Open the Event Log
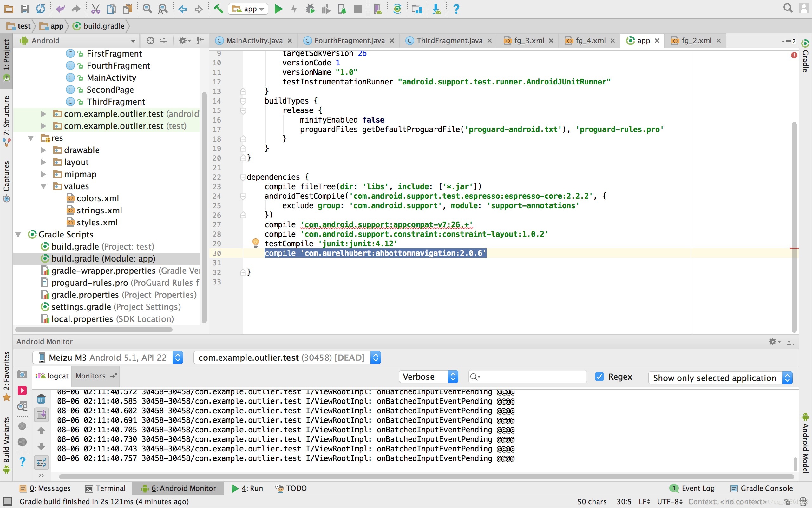Screen dimensions: 812x508 pyautogui.click(x=692, y=488)
